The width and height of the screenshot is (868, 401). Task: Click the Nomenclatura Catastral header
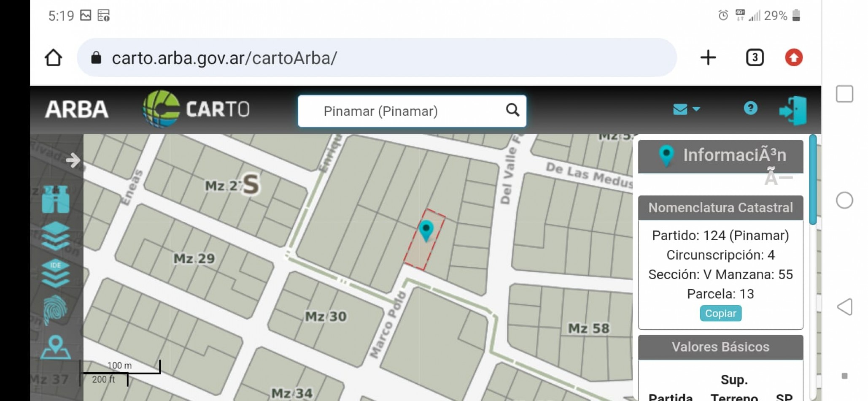coord(720,208)
